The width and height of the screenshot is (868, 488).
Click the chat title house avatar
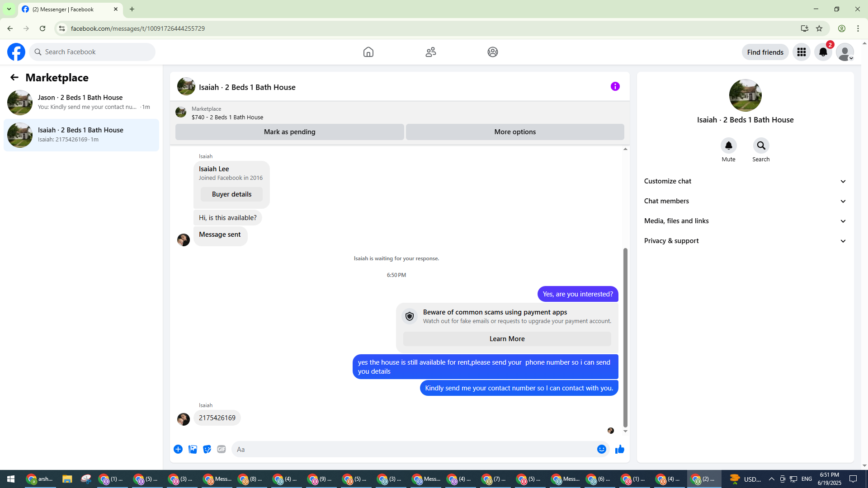tap(186, 86)
